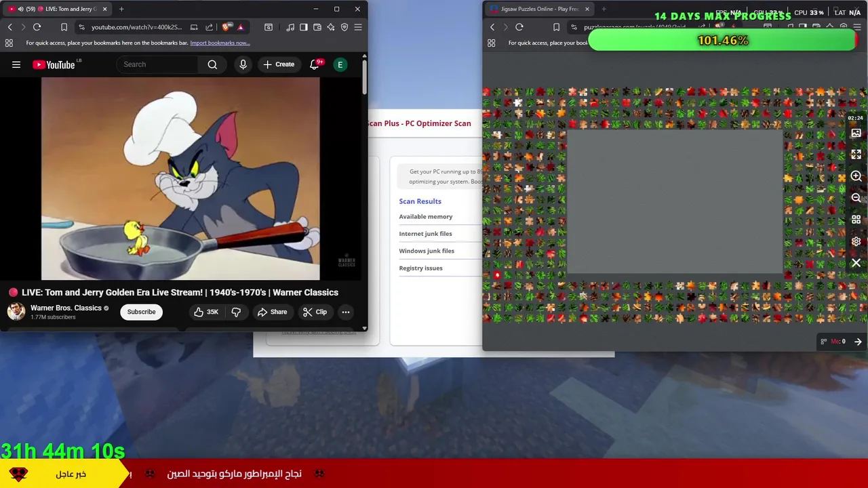Reload the Jigsaw Puzzles page

pos(519,27)
